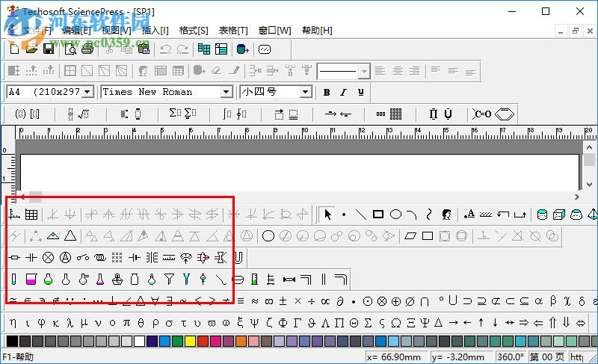The width and height of the screenshot is (598, 364).
Task: Insert the lamp crossed-circle symbol
Action: pos(48,258)
